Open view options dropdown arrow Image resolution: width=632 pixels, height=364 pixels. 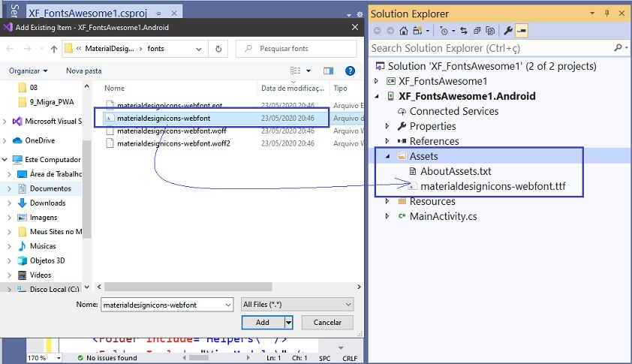click(308, 71)
